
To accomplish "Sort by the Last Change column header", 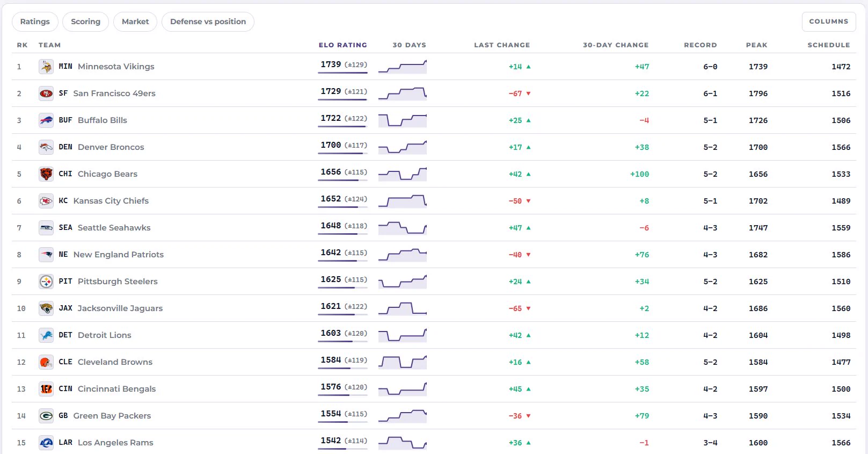I will tap(502, 45).
